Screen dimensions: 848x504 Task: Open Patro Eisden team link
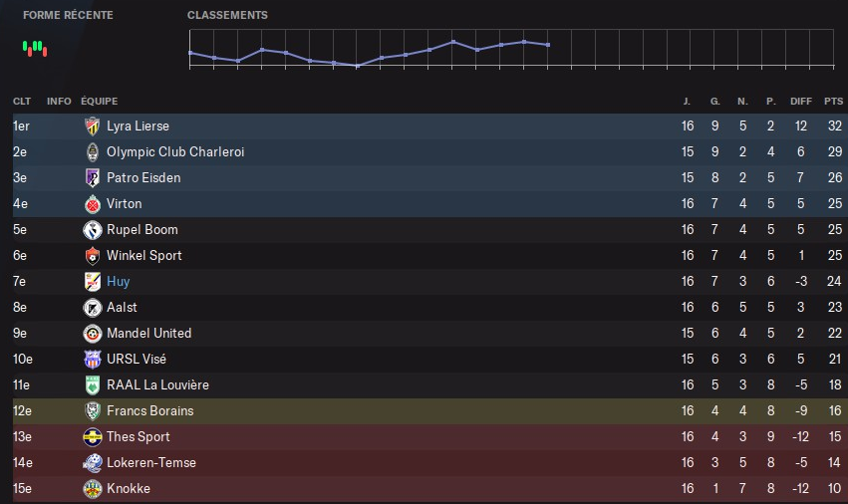click(x=143, y=178)
